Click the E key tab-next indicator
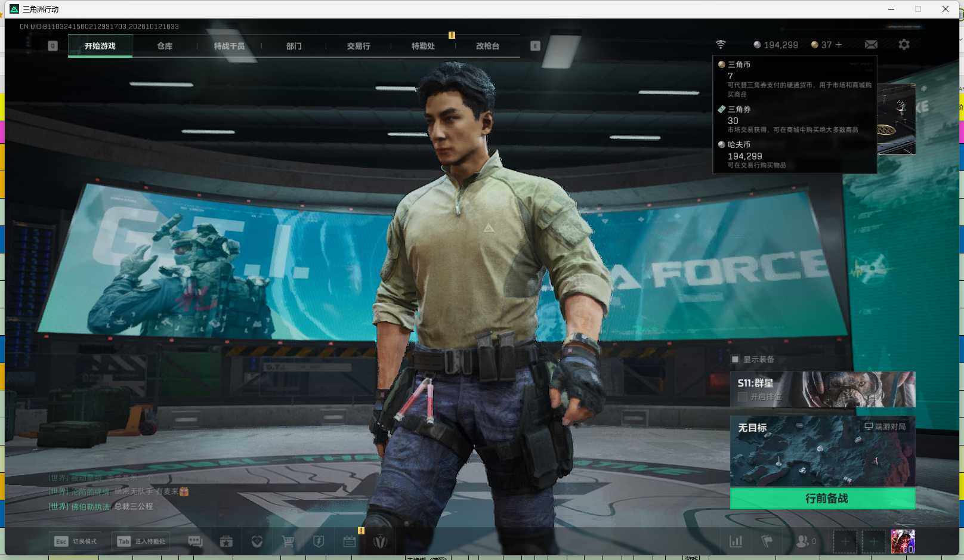This screenshot has width=964, height=560. [535, 46]
